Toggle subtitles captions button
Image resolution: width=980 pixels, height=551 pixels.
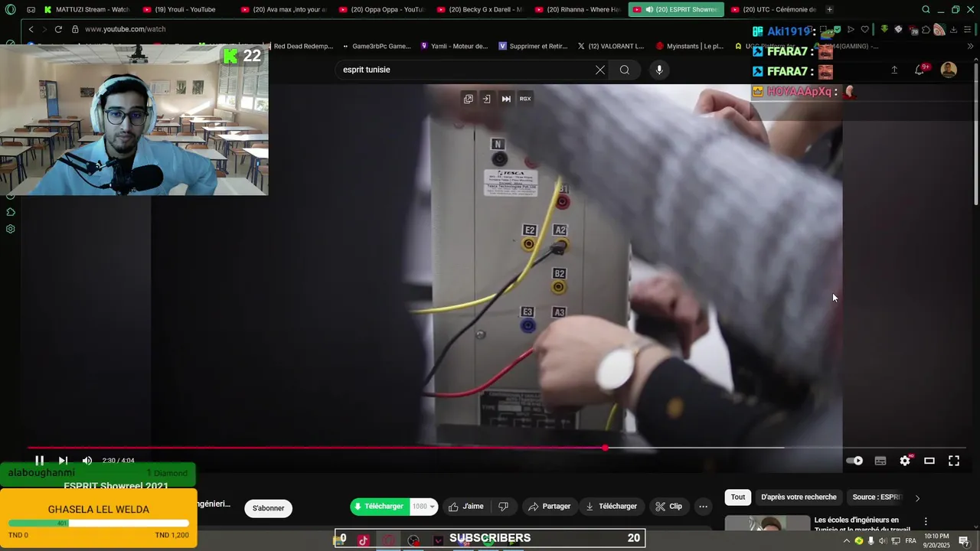(x=880, y=461)
